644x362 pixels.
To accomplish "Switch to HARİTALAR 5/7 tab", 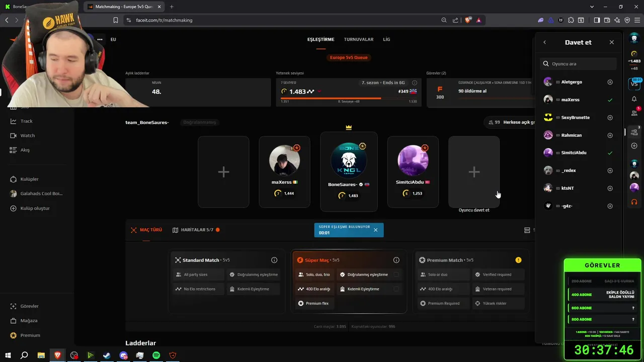I will pyautogui.click(x=196, y=230).
